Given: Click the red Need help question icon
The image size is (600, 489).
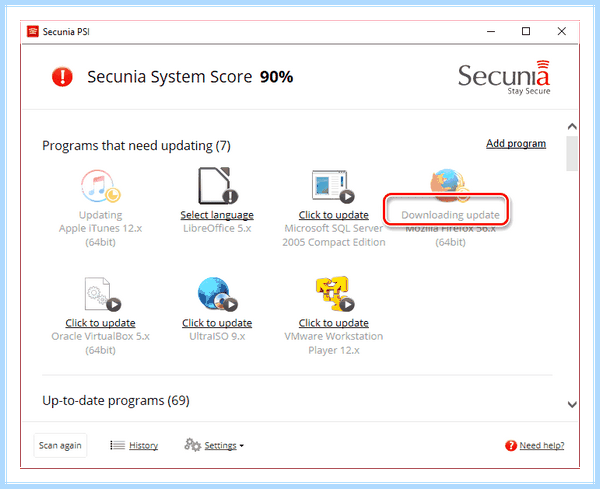Looking at the screenshot, I should point(511,445).
